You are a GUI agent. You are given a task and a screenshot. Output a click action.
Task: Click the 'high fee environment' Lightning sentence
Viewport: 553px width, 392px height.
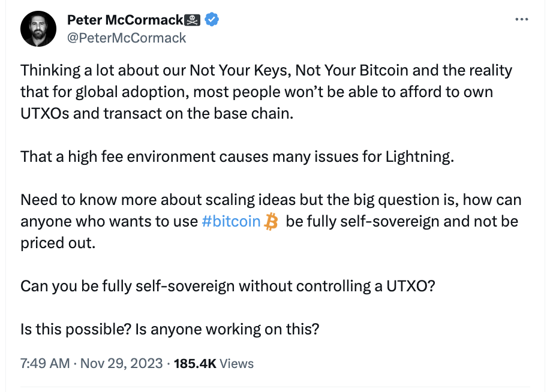click(x=238, y=156)
